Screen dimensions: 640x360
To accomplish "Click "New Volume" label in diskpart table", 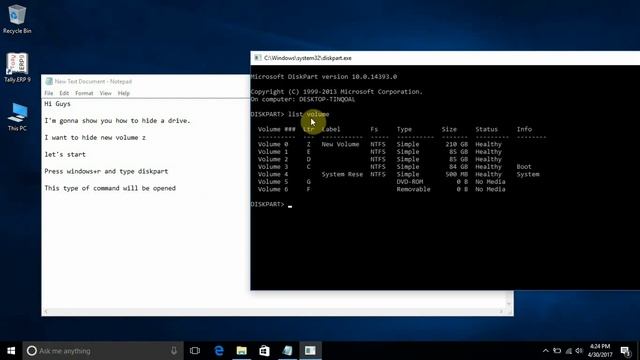I will [x=340, y=144].
